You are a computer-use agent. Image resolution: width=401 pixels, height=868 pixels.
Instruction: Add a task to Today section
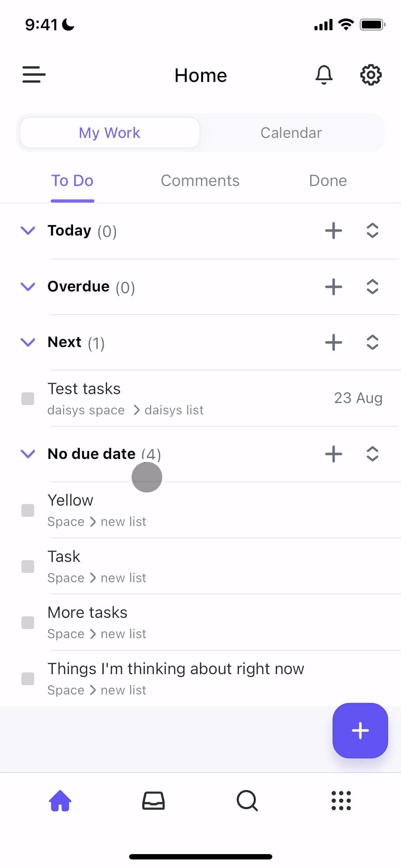click(x=334, y=231)
